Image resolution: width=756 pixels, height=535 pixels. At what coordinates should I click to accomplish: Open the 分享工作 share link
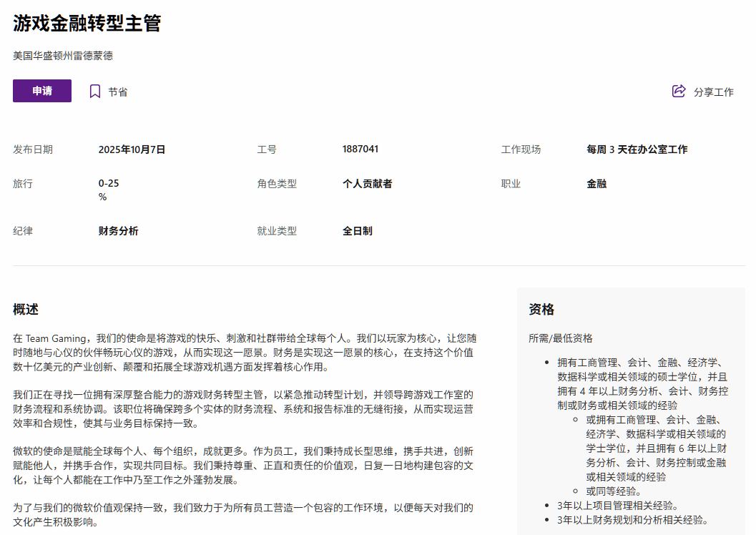(713, 92)
